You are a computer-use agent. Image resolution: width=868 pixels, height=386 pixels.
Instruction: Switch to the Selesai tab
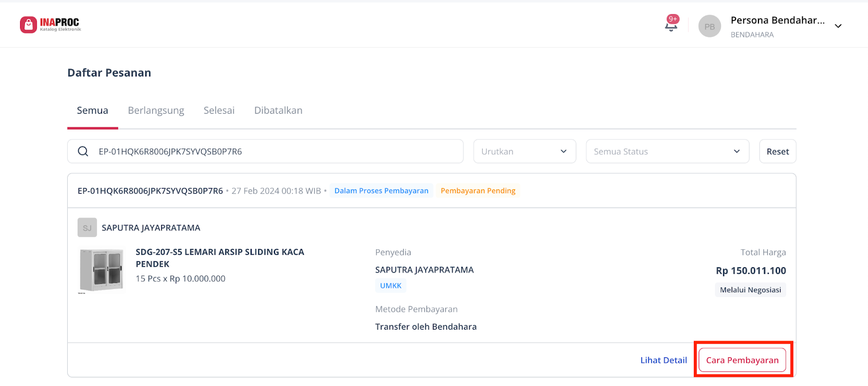point(219,111)
